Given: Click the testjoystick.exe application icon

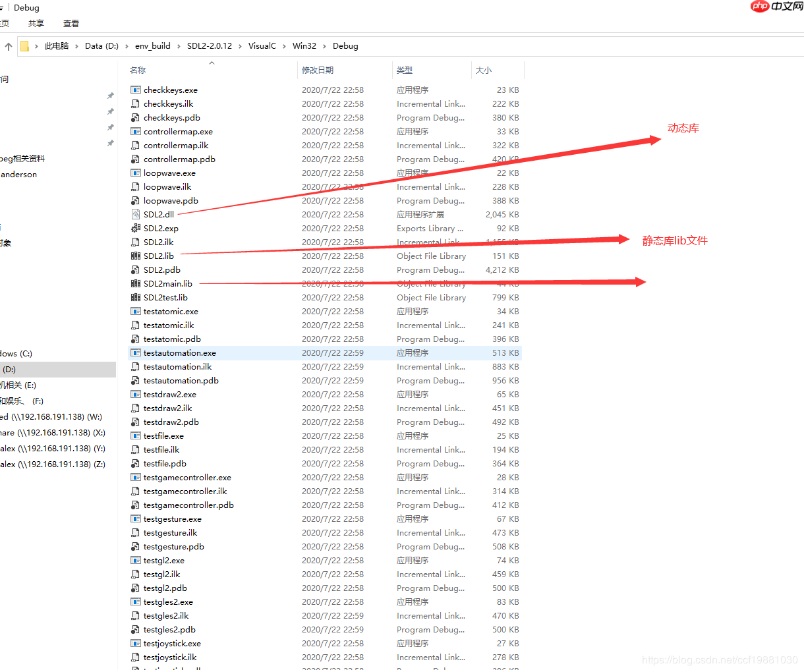Looking at the screenshot, I should pos(135,644).
